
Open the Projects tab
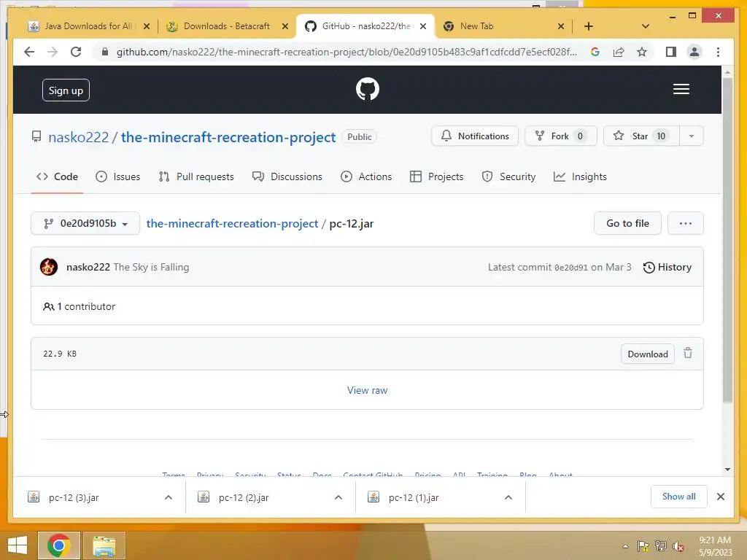click(x=437, y=176)
